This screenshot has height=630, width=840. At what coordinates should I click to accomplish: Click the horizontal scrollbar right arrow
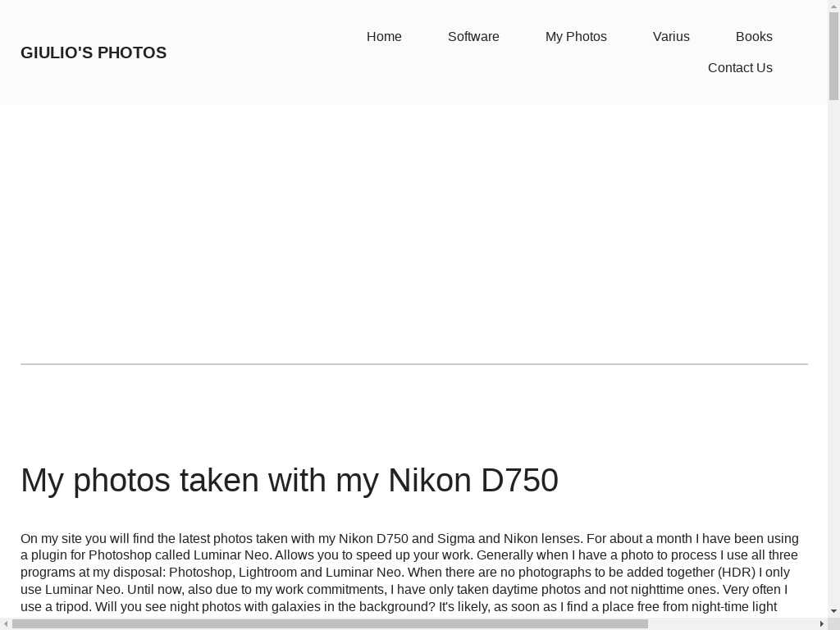pyautogui.click(x=822, y=623)
